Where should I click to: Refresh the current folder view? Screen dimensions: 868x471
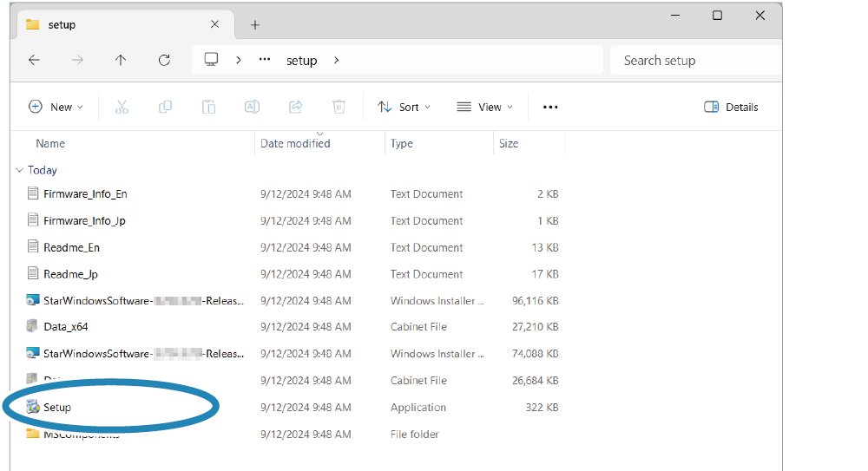(x=164, y=60)
